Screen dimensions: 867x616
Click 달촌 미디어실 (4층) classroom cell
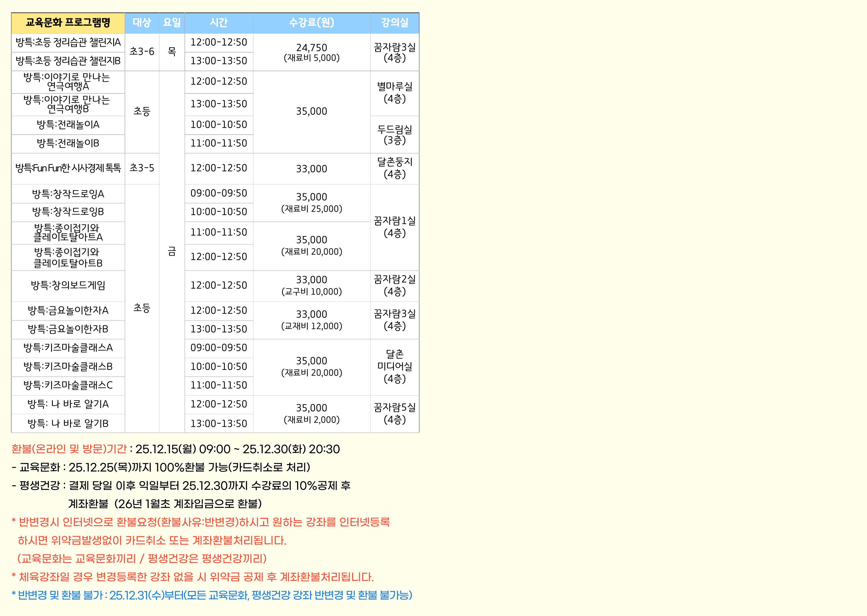coord(394,366)
